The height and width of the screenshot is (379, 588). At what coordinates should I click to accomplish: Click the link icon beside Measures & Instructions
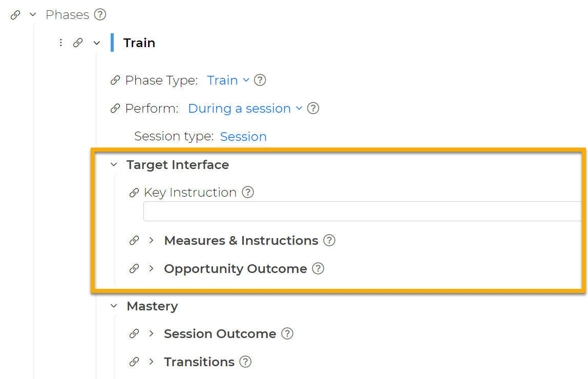click(135, 240)
